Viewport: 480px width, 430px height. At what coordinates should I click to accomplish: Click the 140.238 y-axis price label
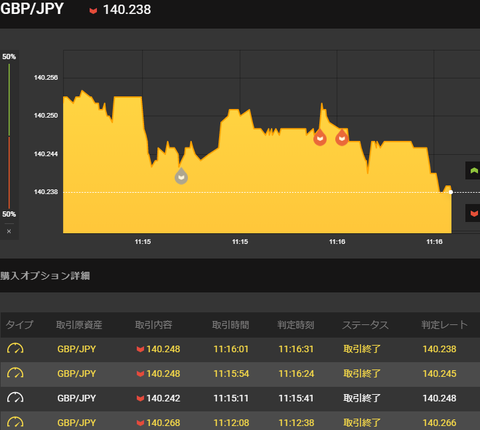click(x=46, y=192)
